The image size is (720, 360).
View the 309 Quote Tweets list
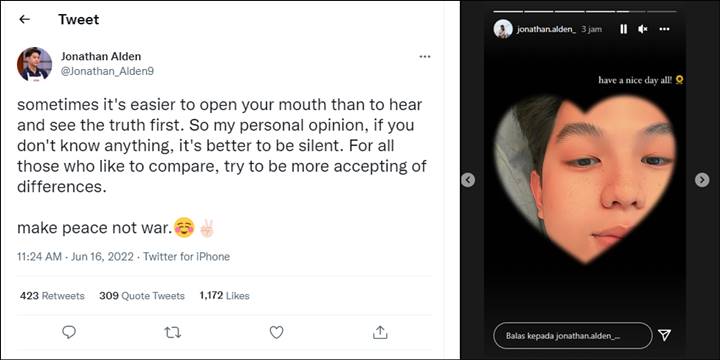coord(142,296)
